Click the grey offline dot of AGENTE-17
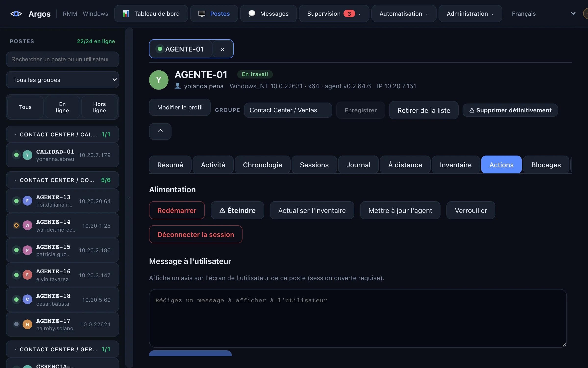Viewport: 588px width, 368px height. pyautogui.click(x=16, y=324)
